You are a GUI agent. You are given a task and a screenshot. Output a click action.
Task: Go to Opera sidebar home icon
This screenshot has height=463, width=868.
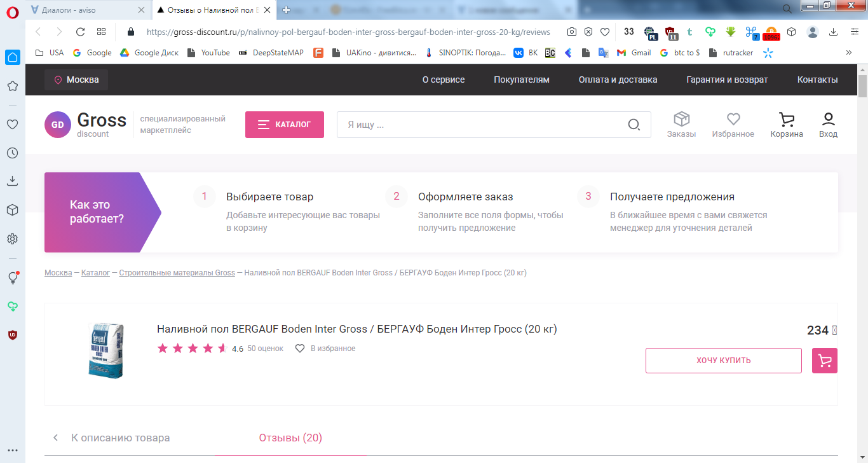(x=13, y=57)
